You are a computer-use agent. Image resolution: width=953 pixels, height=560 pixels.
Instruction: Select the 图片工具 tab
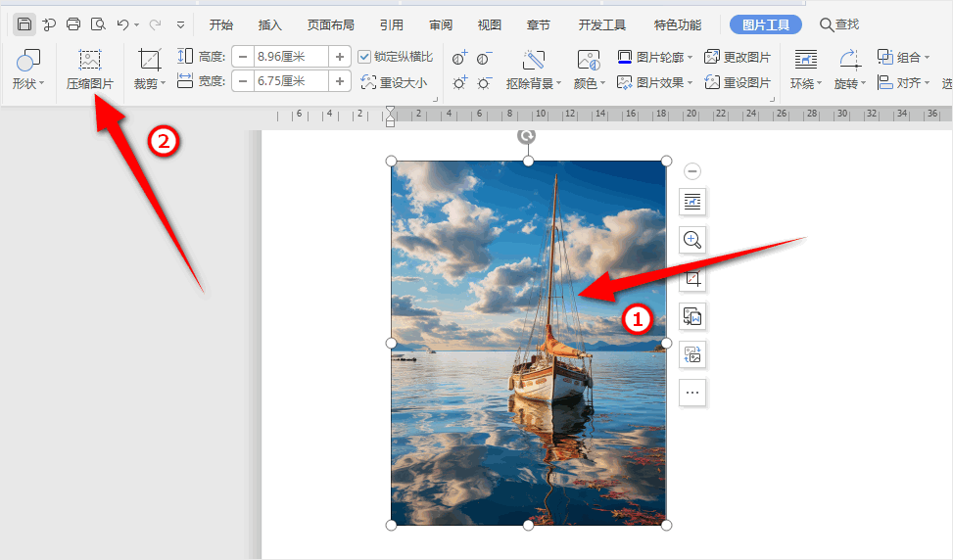coord(766,24)
